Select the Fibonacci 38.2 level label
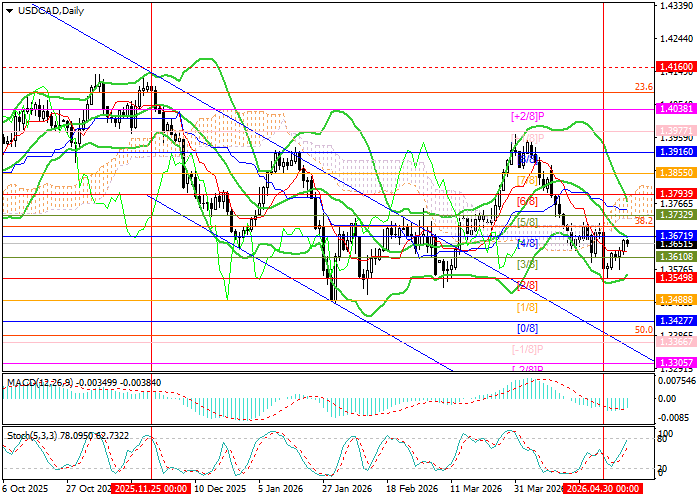Screen dimensions: 700x500 click(644, 221)
